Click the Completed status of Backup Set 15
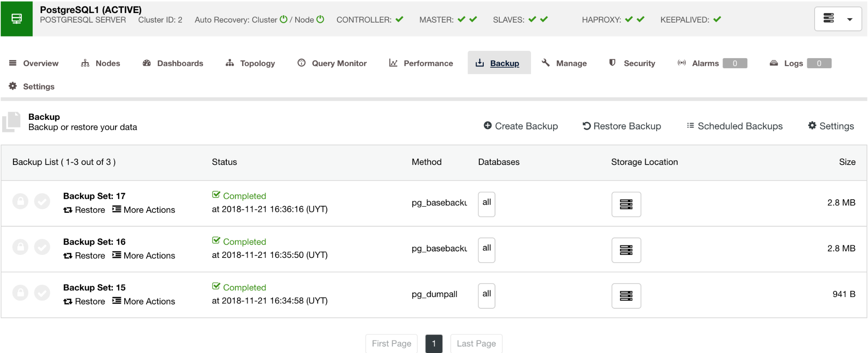 (x=239, y=287)
